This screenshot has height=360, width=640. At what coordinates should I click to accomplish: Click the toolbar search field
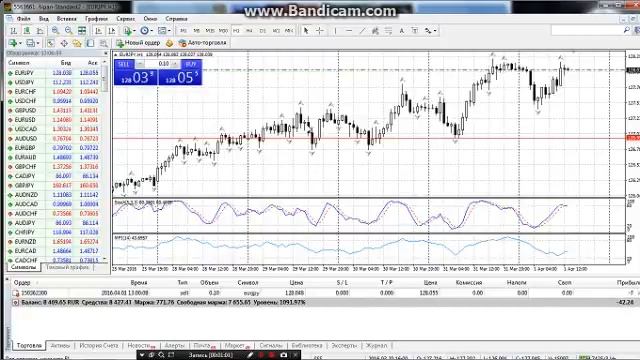[x=587, y=30]
